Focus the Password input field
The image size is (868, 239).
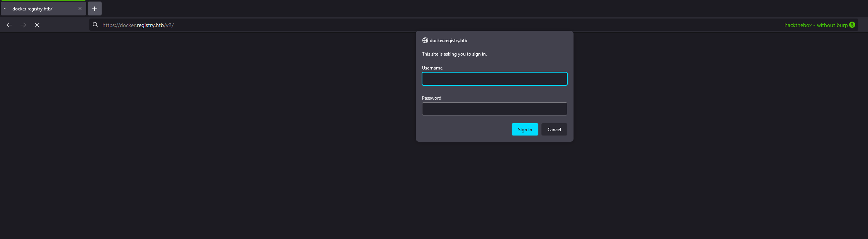(x=494, y=109)
